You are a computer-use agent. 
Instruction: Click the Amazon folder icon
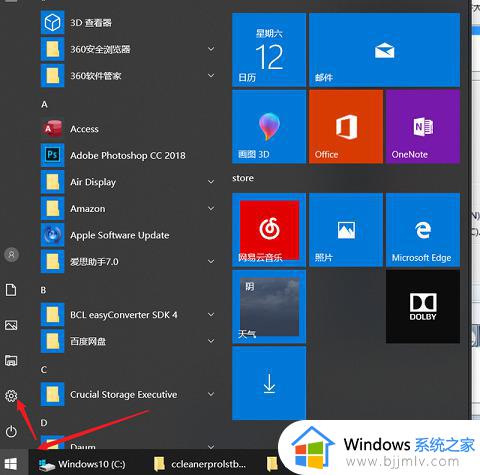[x=52, y=208]
